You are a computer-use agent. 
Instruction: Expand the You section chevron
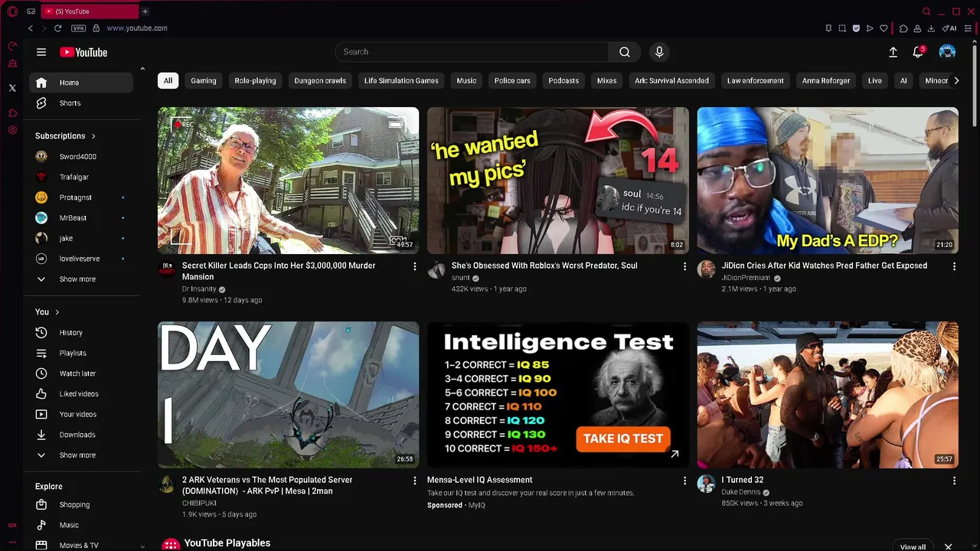tap(57, 312)
